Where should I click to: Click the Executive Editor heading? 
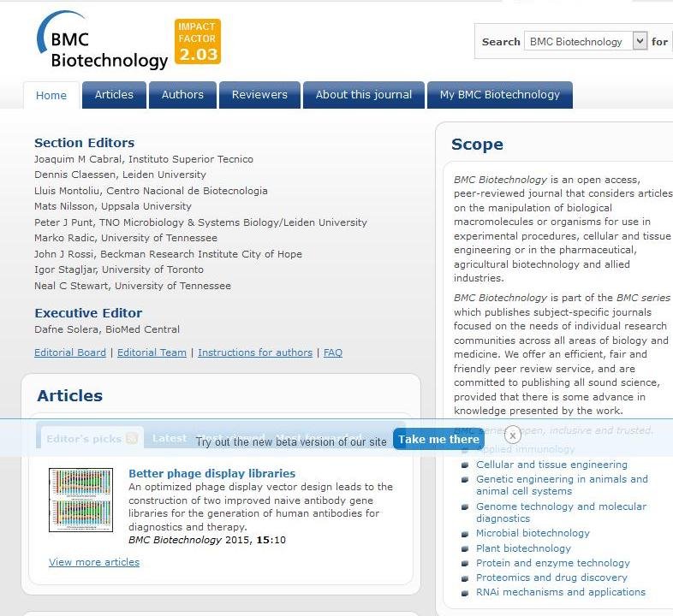(88, 313)
